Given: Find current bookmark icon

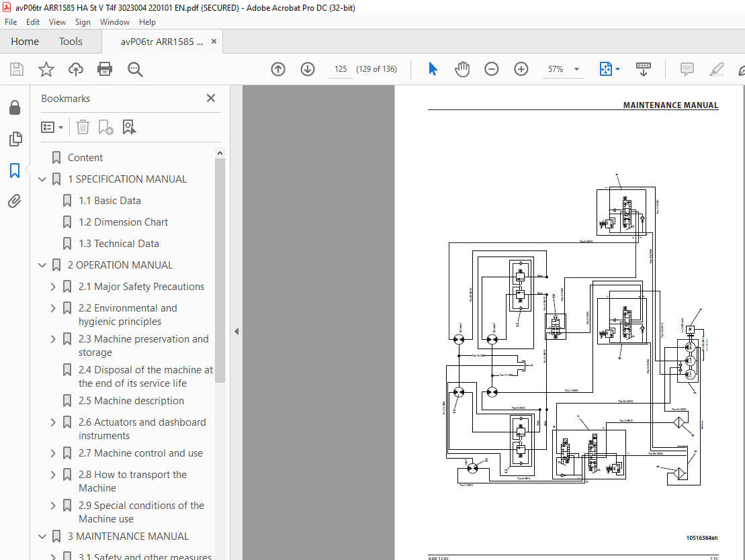Looking at the screenshot, I should click(x=129, y=128).
